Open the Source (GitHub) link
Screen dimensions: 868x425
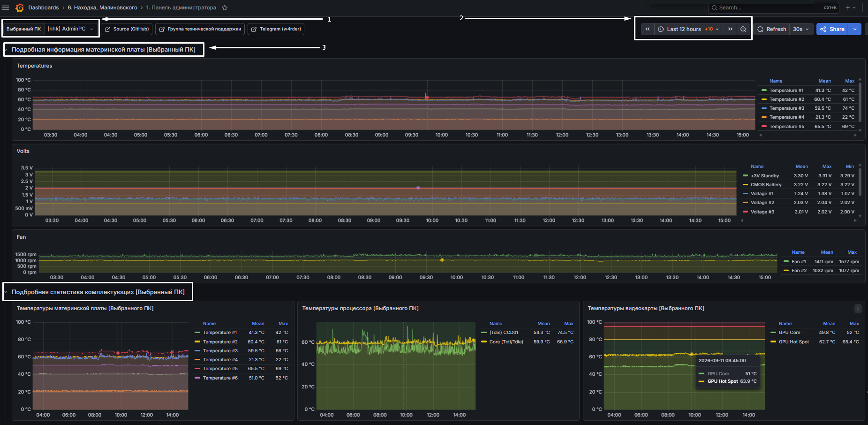127,29
